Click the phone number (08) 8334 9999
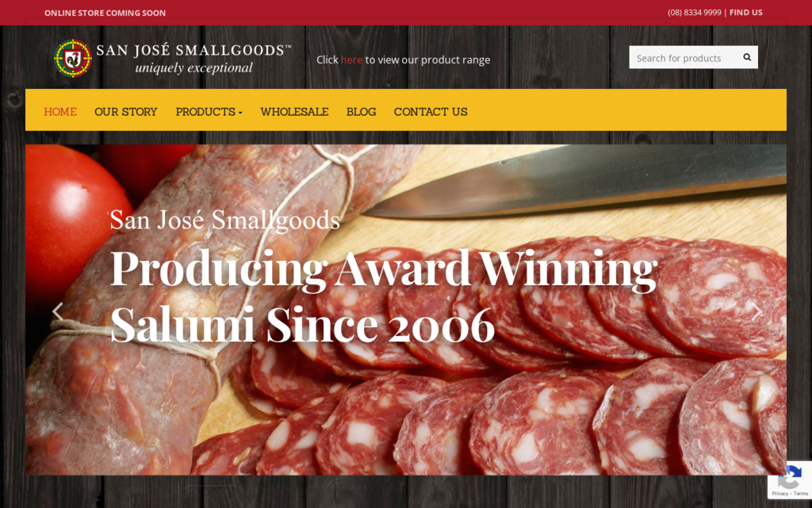 pyautogui.click(x=694, y=13)
